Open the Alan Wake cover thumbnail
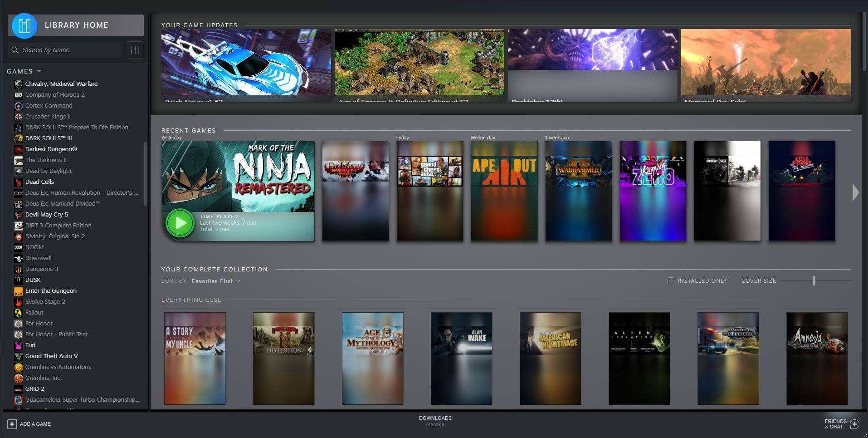Image resolution: width=868 pixels, height=438 pixels. point(461,358)
